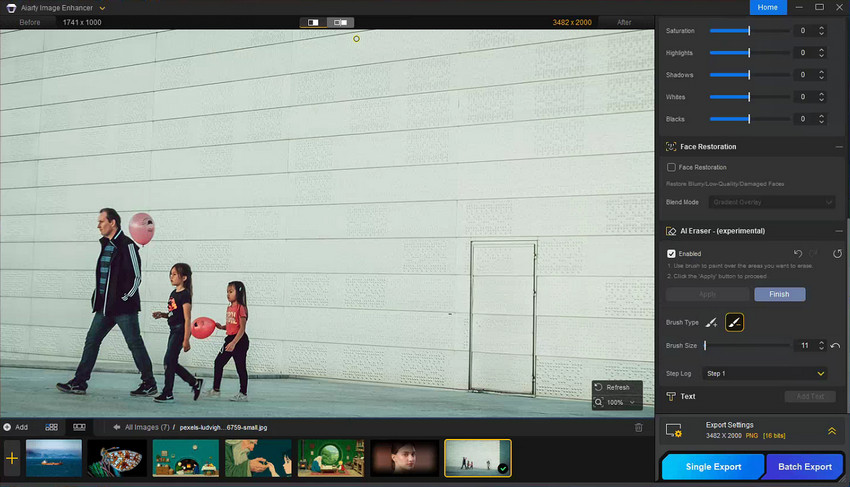Click the Home button
850x487 pixels.
click(768, 7)
